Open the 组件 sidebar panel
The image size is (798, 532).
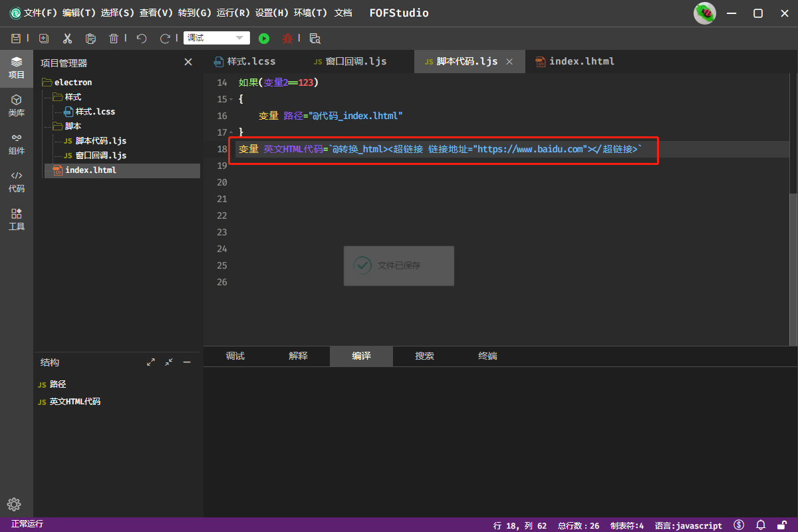point(17,144)
